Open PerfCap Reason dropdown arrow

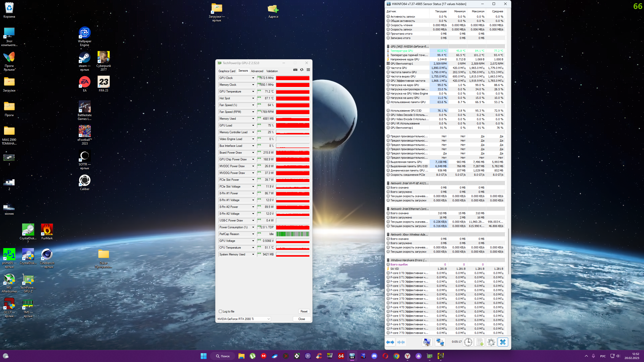(253, 234)
